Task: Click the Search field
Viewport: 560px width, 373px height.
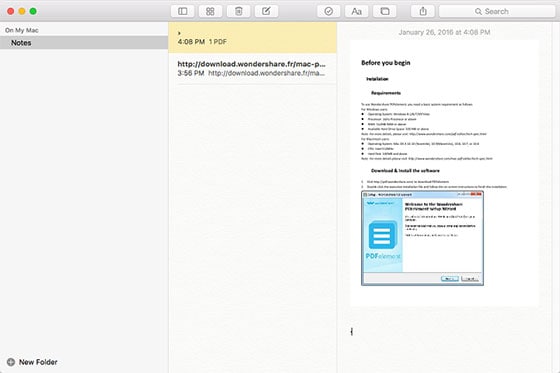Action: click(497, 11)
